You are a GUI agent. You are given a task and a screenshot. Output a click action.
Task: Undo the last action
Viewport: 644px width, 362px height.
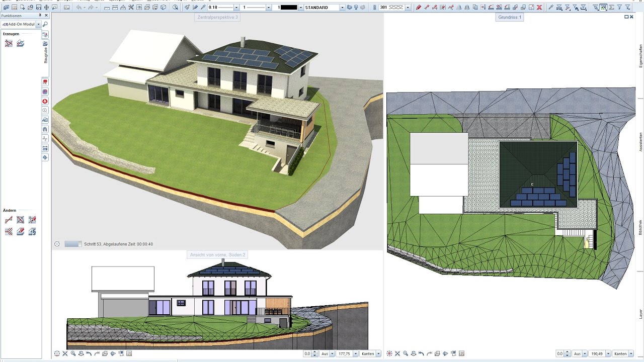pos(79,8)
